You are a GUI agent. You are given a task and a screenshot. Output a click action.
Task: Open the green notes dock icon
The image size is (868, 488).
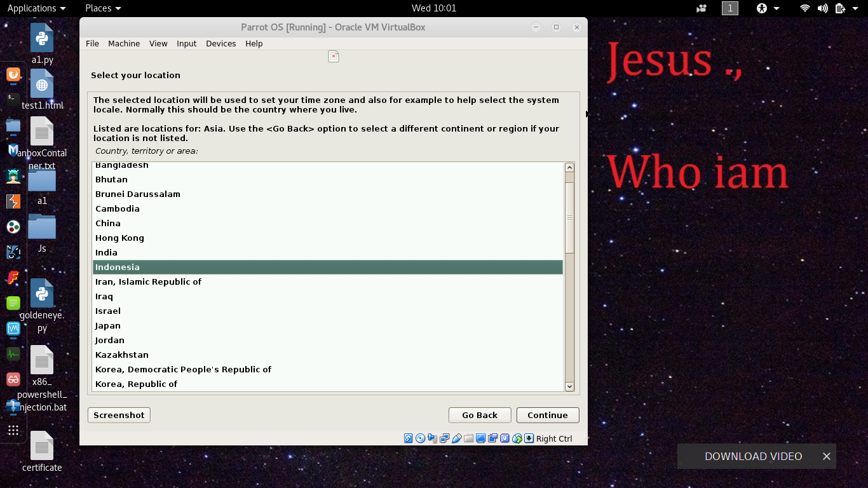[x=13, y=303]
